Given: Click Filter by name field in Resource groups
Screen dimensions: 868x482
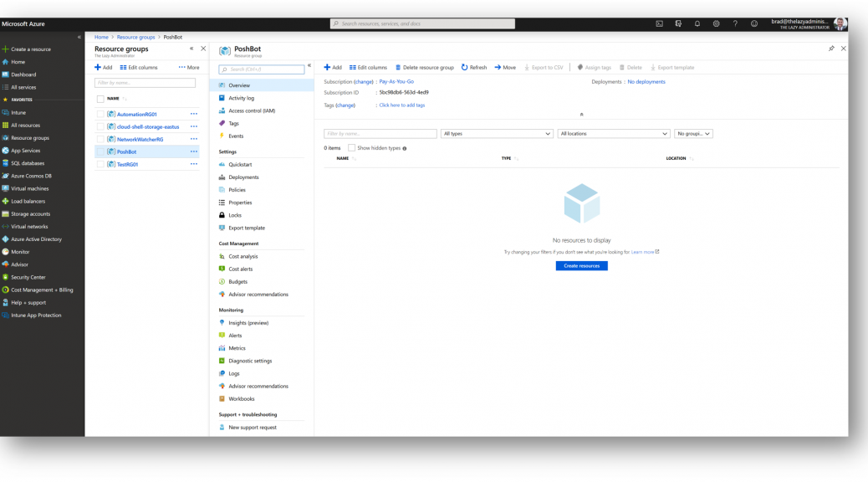Looking at the screenshot, I should 145,83.
